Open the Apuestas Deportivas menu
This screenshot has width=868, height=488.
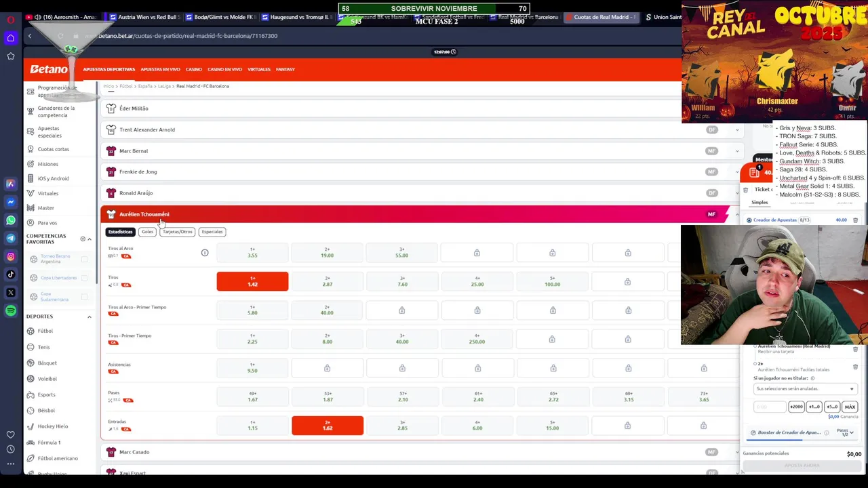109,69
